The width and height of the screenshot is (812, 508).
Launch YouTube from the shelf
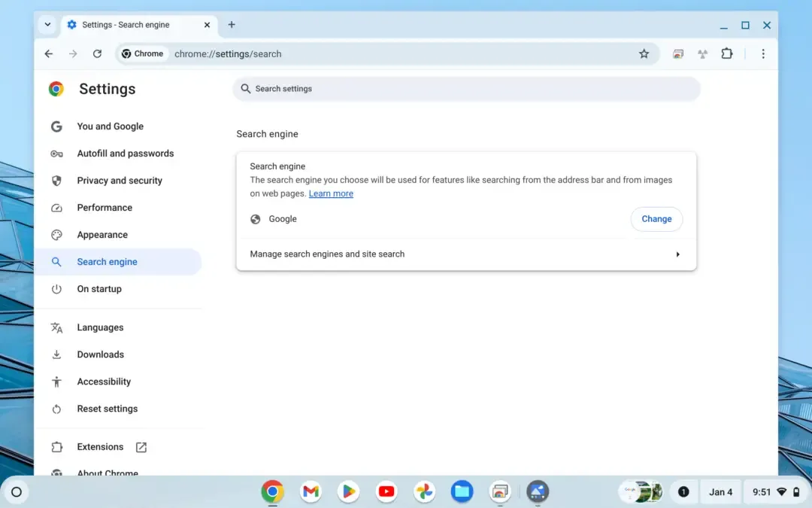pos(386,491)
